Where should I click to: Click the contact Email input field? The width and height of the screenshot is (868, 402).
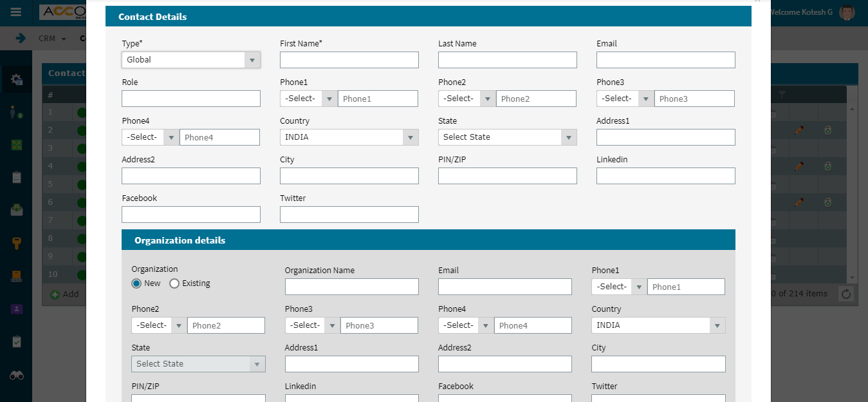pyautogui.click(x=666, y=60)
